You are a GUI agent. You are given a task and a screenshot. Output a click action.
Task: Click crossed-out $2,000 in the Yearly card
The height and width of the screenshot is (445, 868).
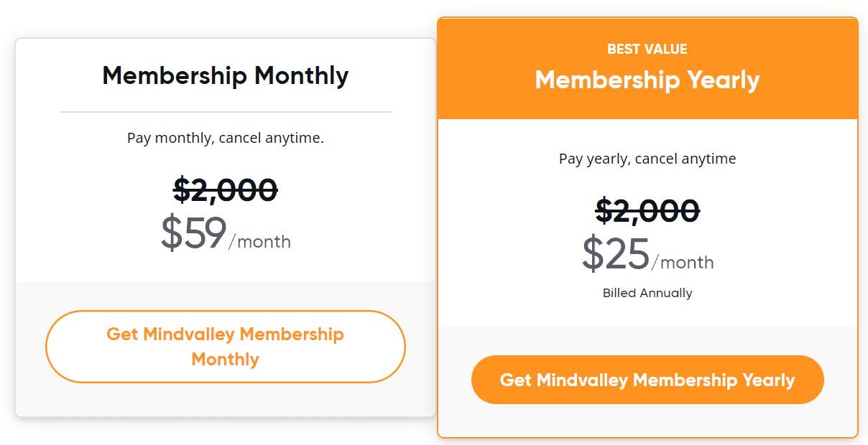point(647,211)
